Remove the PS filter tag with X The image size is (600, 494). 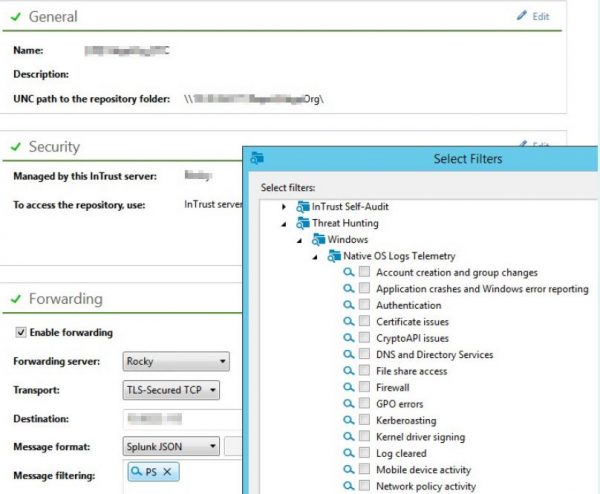click(x=168, y=472)
